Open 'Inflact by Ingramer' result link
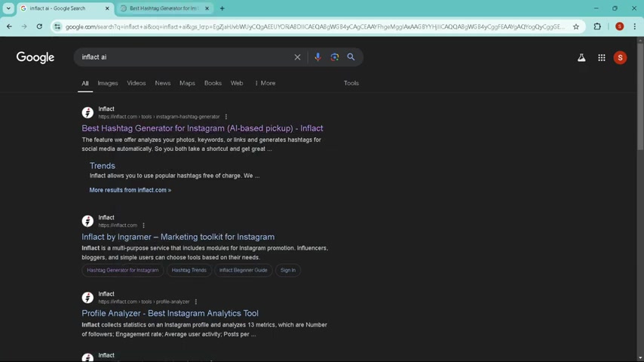The image size is (644, 362). (178, 237)
